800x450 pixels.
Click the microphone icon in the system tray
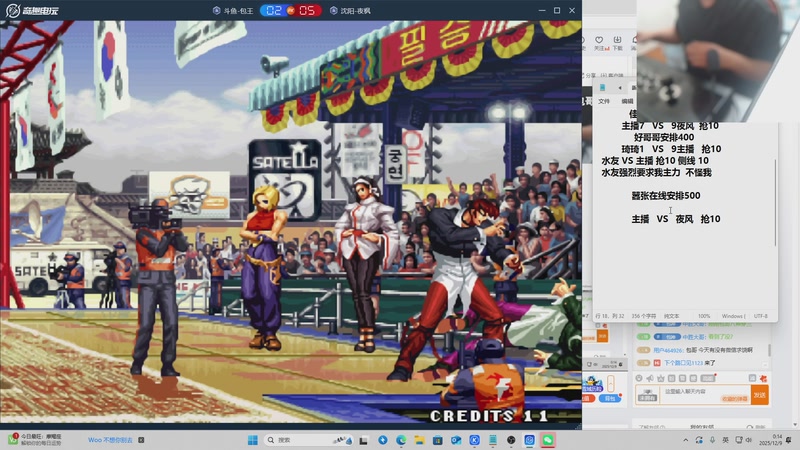(x=712, y=440)
